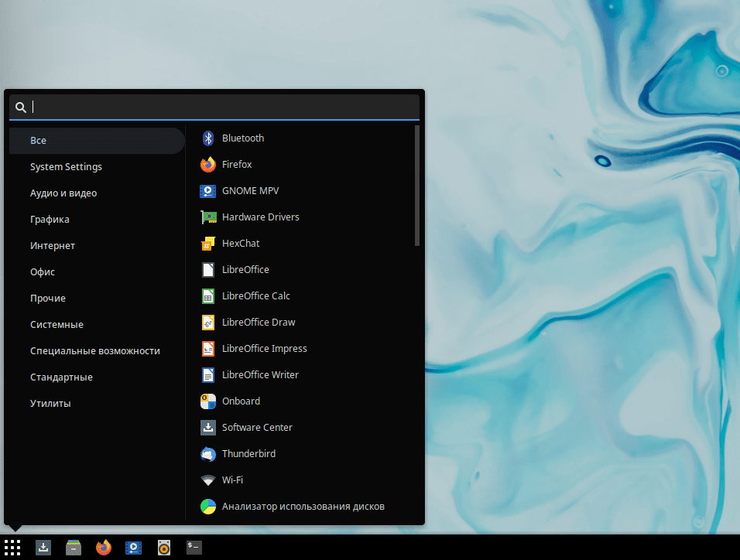Open Software Center in the menu list
This screenshot has height=560, width=740.
257,428
